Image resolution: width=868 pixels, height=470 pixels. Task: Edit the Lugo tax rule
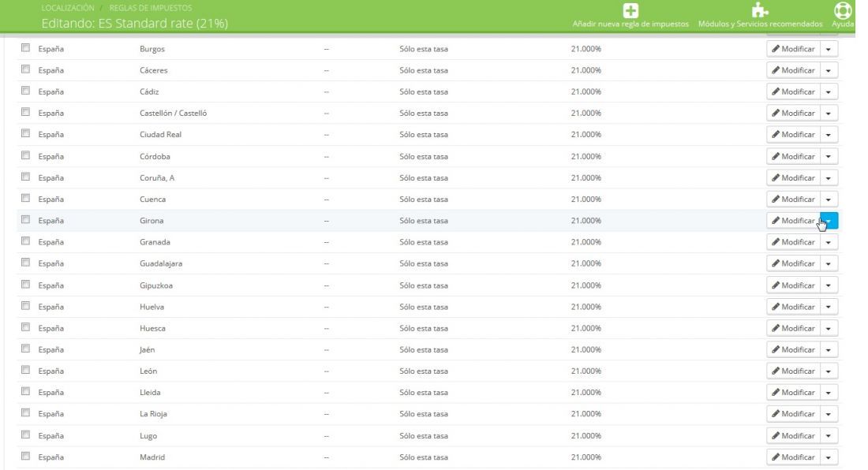(793, 436)
